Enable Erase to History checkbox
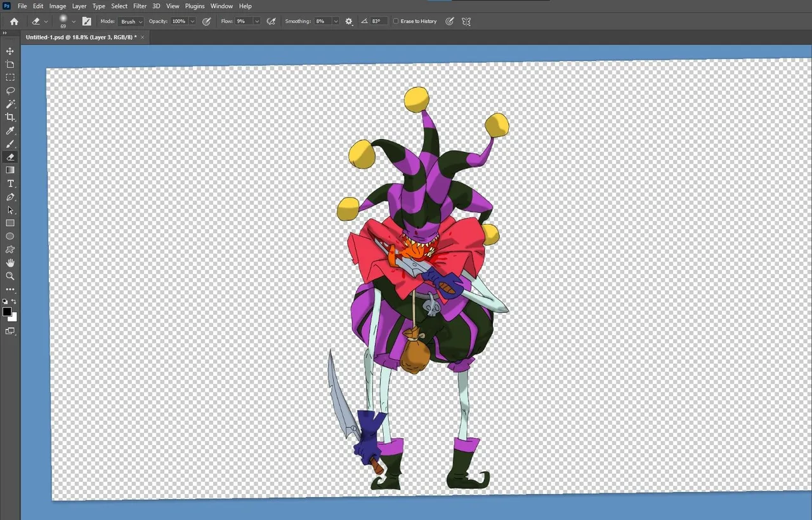 click(396, 21)
